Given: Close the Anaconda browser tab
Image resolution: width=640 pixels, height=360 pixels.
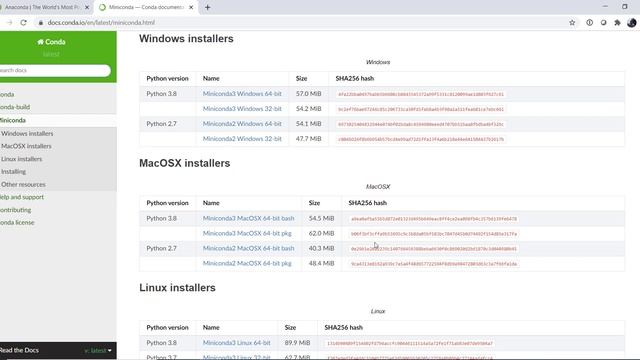Looking at the screenshot, I should 87,7.
